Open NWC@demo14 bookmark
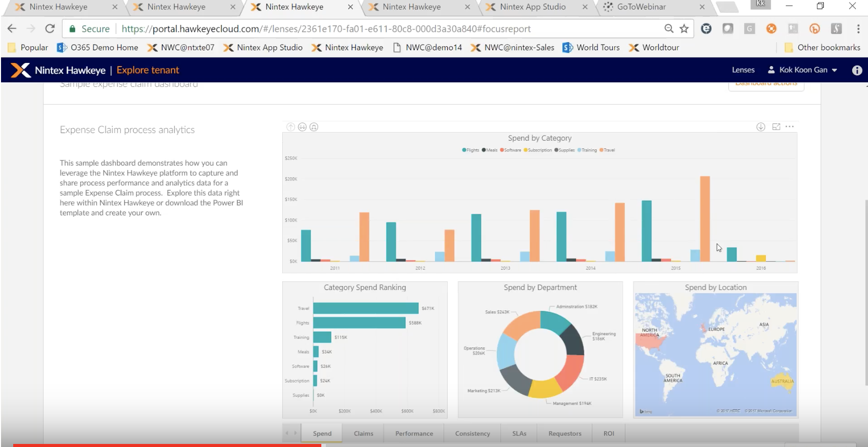The width and height of the screenshot is (868, 447). pyautogui.click(x=428, y=47)
